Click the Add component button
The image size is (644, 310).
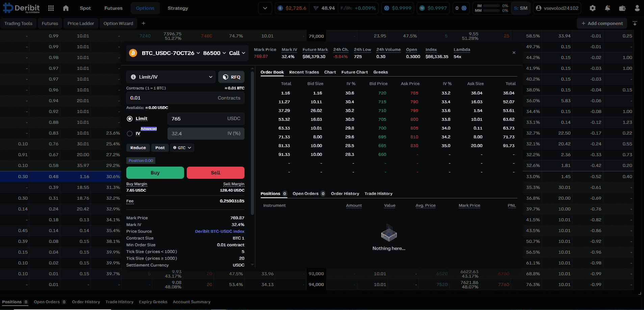(x=602, y=23)
